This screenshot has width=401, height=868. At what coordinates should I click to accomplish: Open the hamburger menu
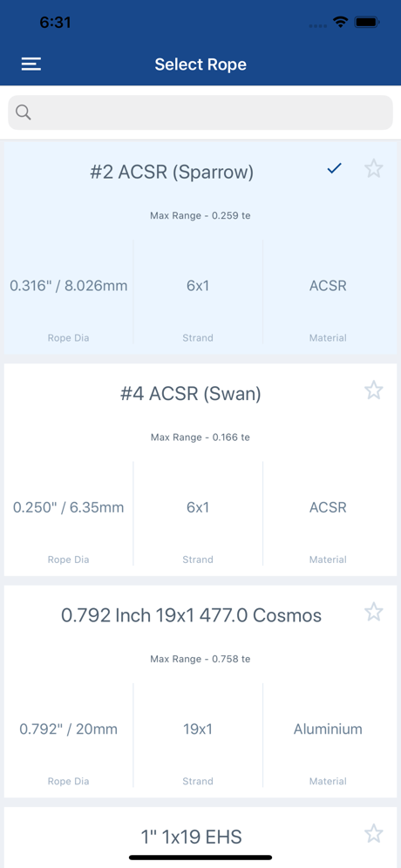pyautogui.click(x=31, y=64)
